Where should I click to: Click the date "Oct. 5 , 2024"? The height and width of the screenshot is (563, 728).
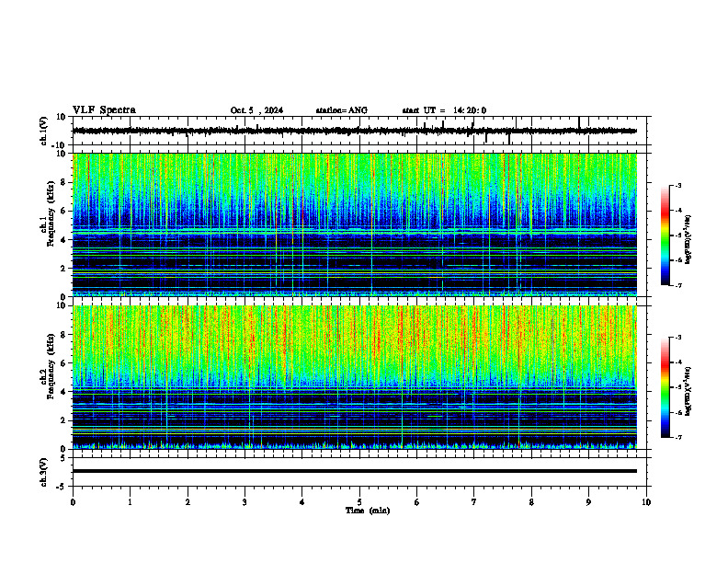coord(256,110)
